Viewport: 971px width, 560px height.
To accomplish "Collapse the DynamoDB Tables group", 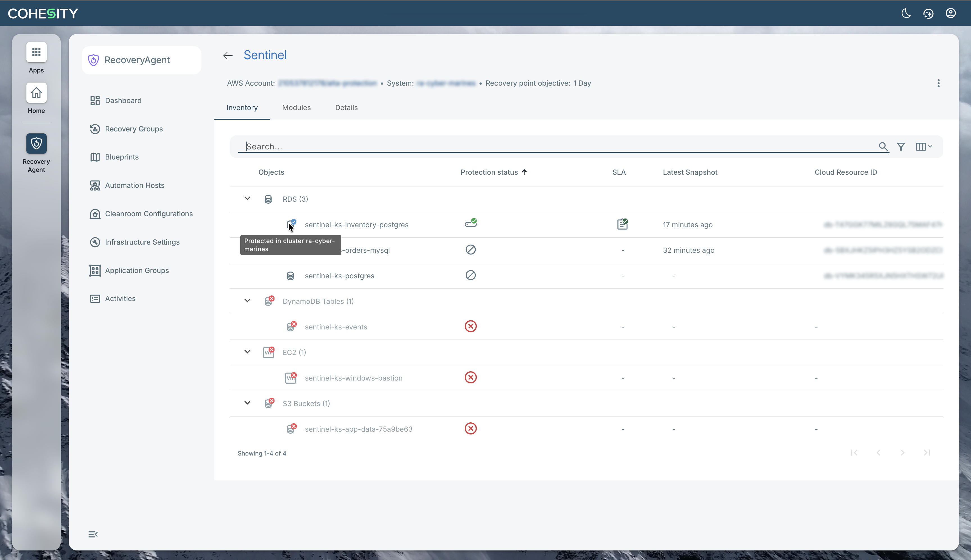I will (x=247, y=301).
